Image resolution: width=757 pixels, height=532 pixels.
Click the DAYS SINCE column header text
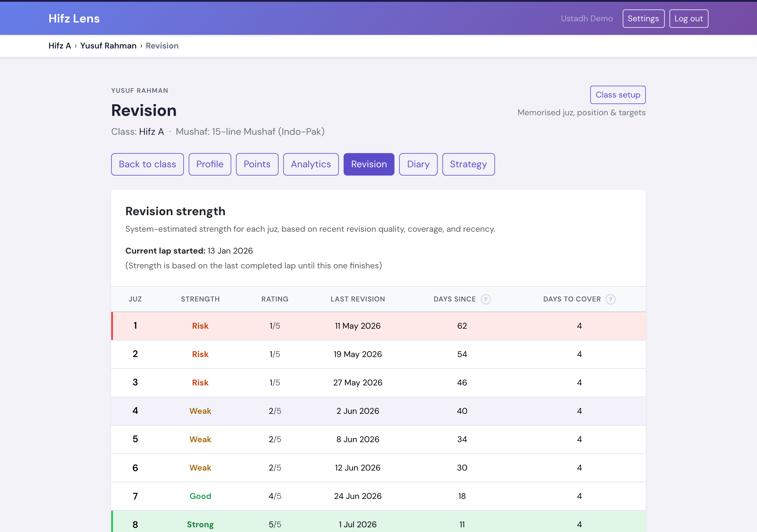click(454, 299)
